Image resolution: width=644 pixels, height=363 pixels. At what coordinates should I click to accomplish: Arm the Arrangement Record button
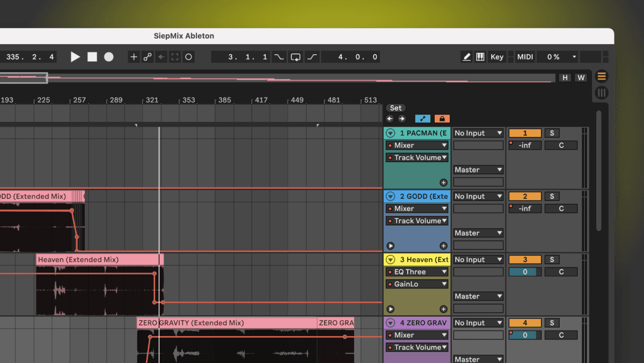coord(108,57)
